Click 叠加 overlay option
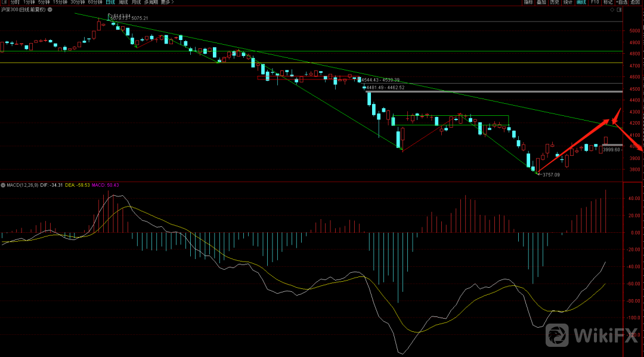This screenshot has width=644, height=357. [x=541, y=2]
